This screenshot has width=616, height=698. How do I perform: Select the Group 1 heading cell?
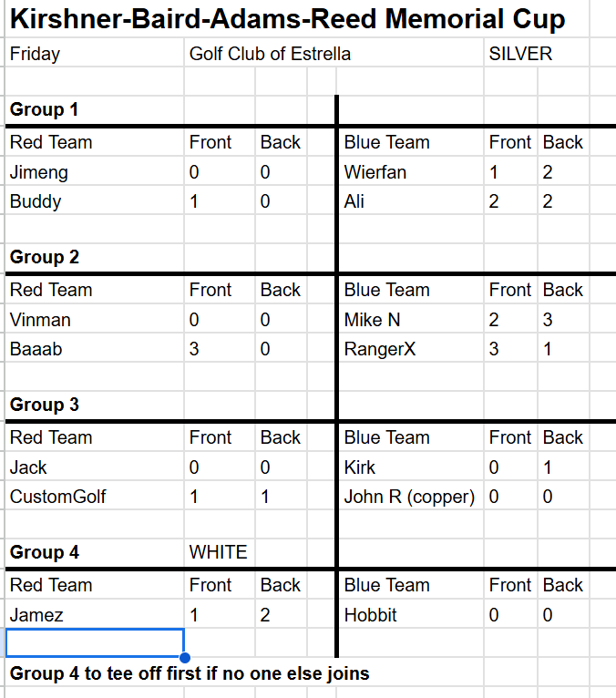tap(44, 110)
